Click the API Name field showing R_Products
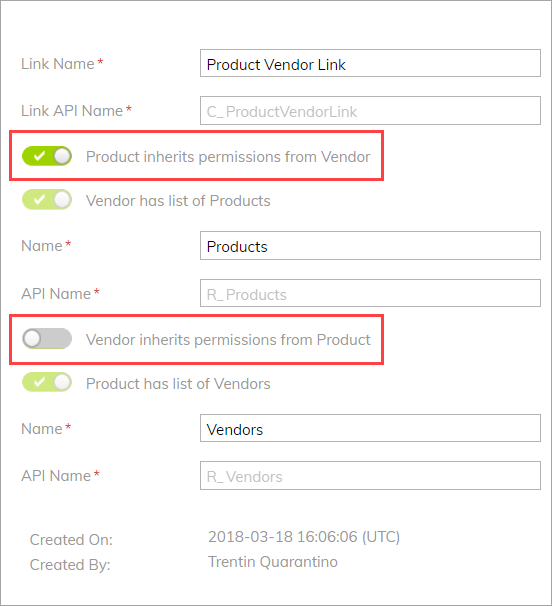The height and width of the screenshot is (606, 552). pos(370,293)
